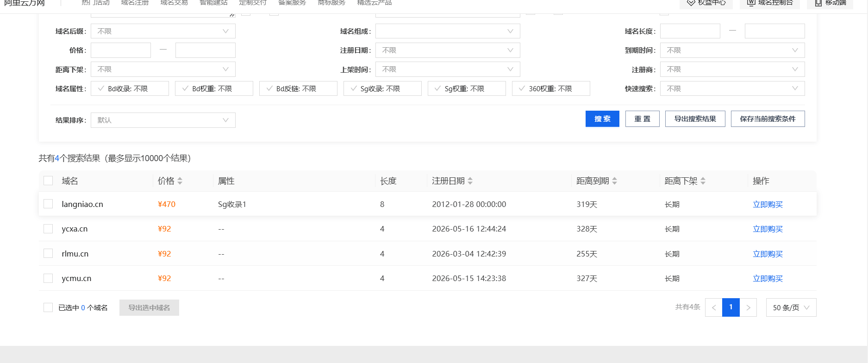Viewport: 868px width, 363px height.
Task: Click the minimum 价格 input field
Action: click(x=121, y=50)
